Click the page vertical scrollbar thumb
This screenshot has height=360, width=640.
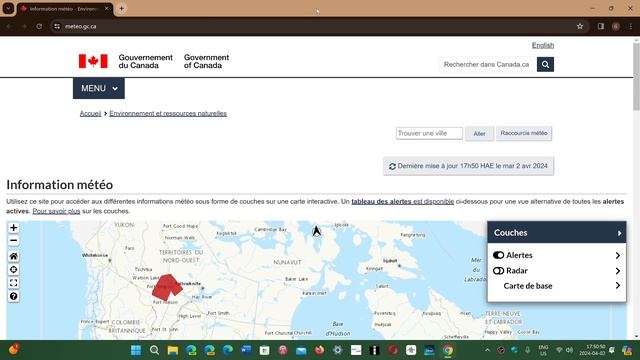pyautogui.click(x=636, y=76)
